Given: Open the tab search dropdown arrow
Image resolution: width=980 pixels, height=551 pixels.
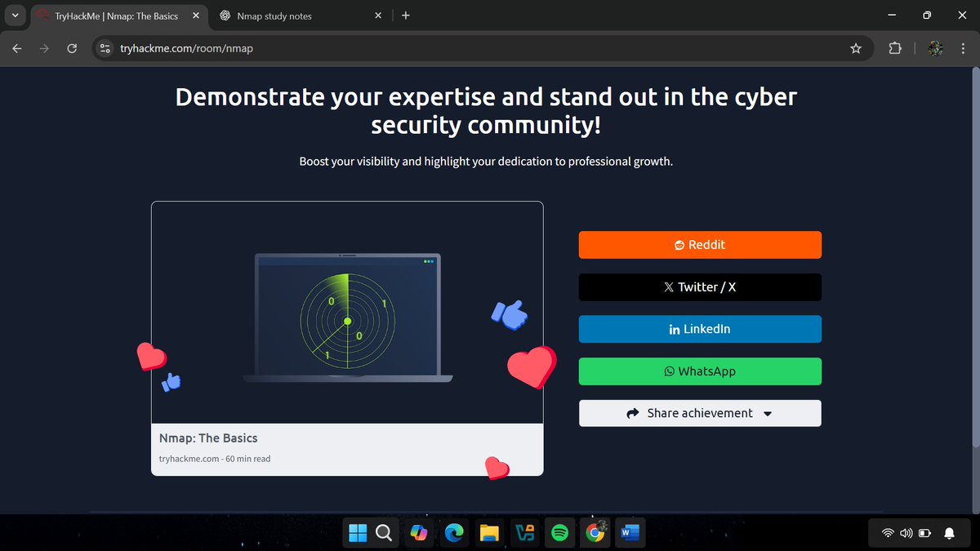Looking at the screenshot, I should [15, 16].
